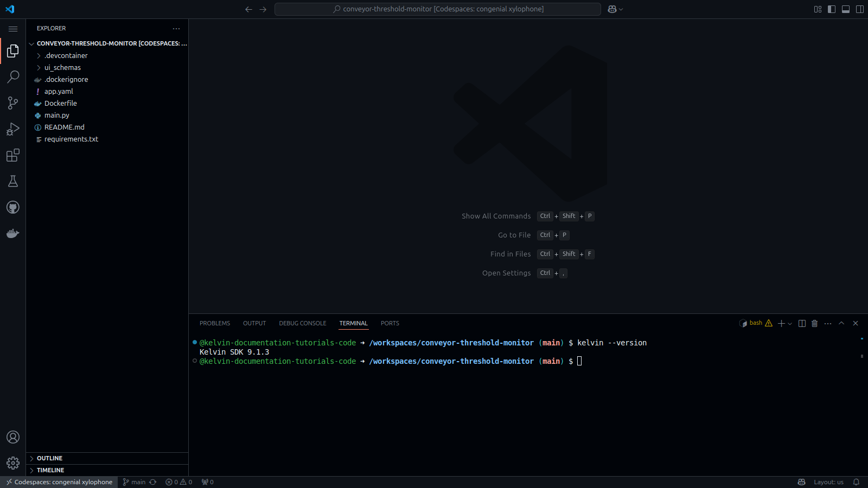This screenshot has width=868, height=488.
Task: Kill the active terminal with the trash icon
Action: [814, 323]
